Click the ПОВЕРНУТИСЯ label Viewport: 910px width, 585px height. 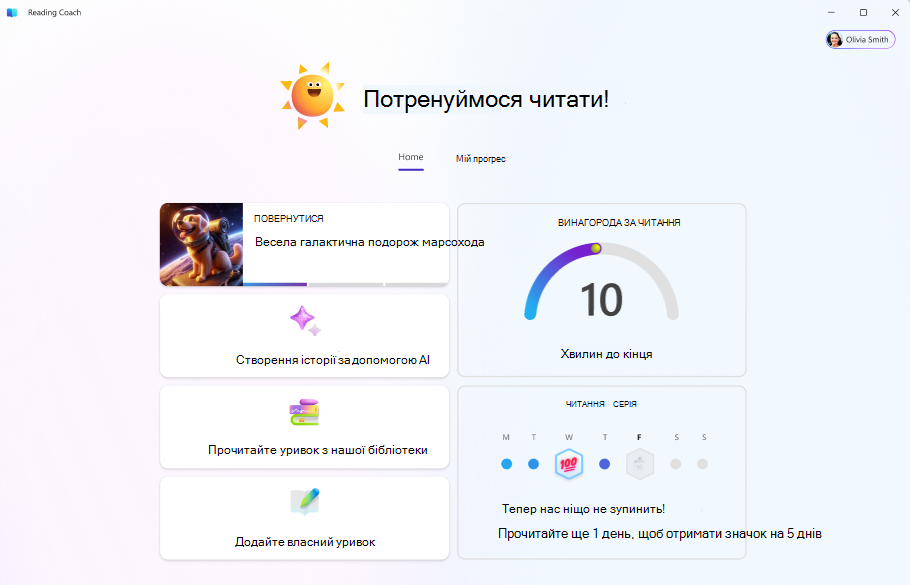point(288,218)
